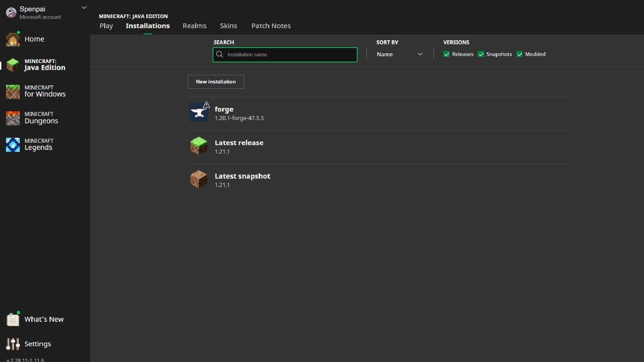
Task: Click the New installation button
Action: point(216,82)
